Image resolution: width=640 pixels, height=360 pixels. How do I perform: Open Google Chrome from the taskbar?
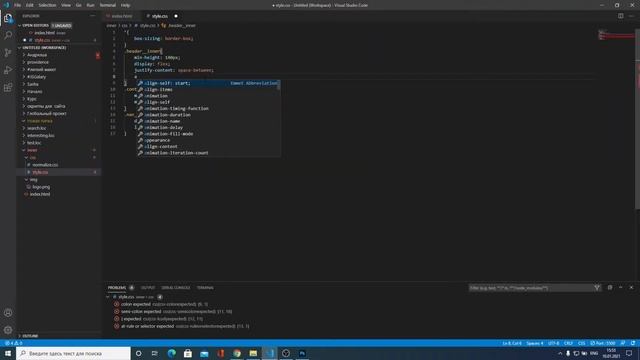[x=237, y=353]
